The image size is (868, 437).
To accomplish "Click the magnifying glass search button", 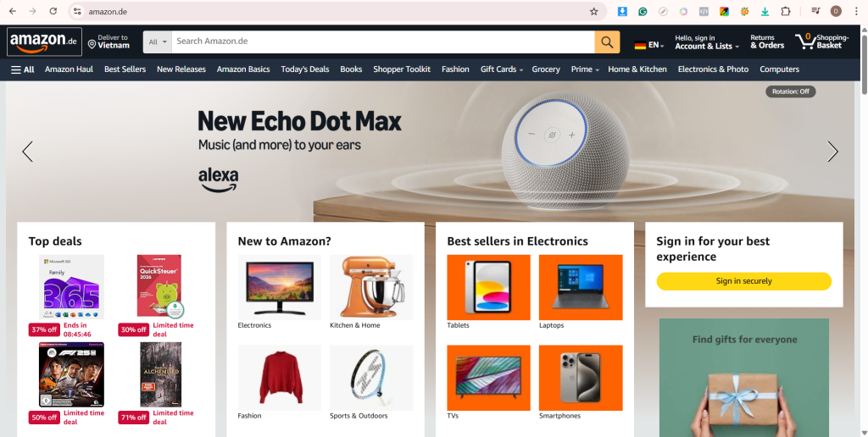I will click(x=607, y=42).
